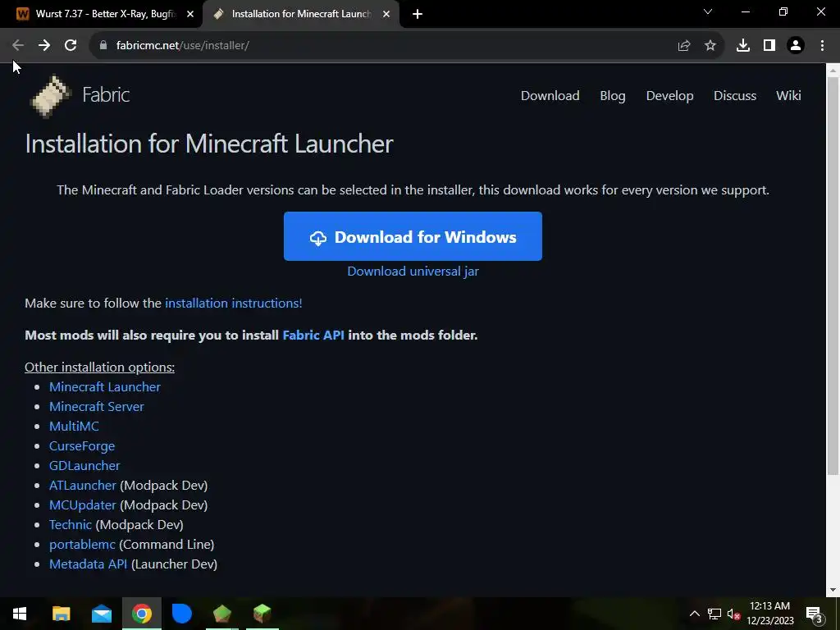Open the blue round taskbar app
Viewport: 840px width, 630px height.
pos(181,614)
